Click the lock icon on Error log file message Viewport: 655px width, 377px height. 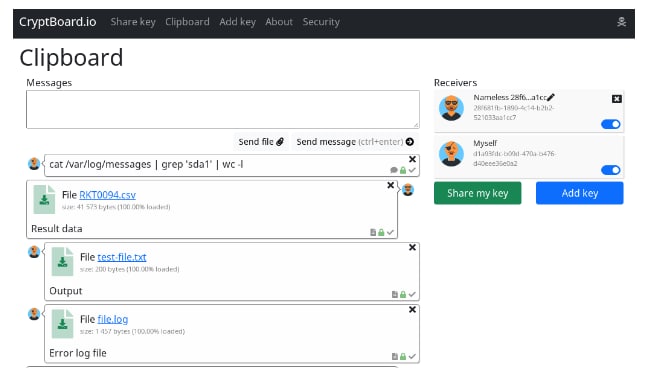403,357
